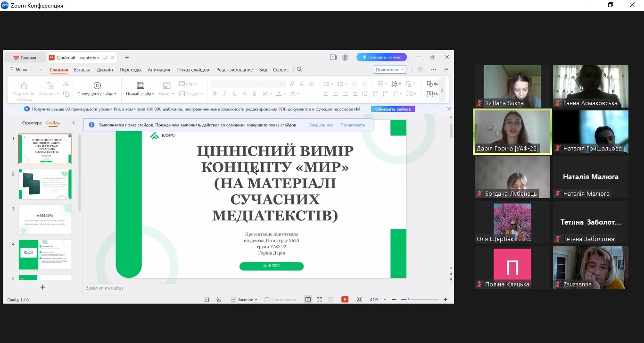Image resolution: width=644 pixels, height=343 pixels.
Task: Toggle align center paragraph icon
Action: coord(335,94)
